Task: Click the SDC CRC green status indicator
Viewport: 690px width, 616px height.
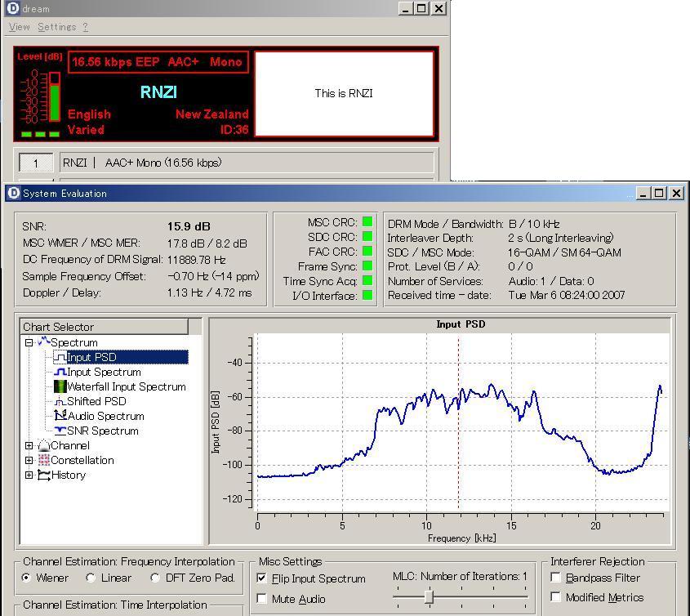Action: 367,236
